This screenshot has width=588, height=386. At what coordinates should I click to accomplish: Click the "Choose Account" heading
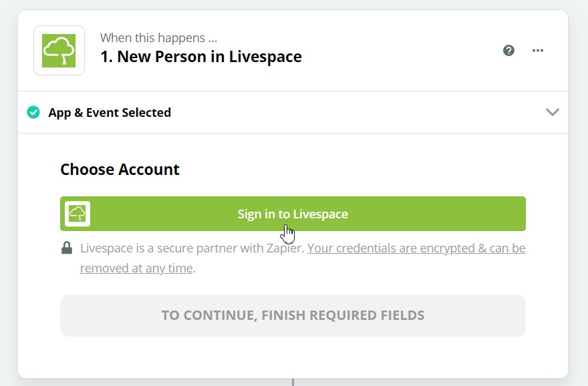pos(120,170)
